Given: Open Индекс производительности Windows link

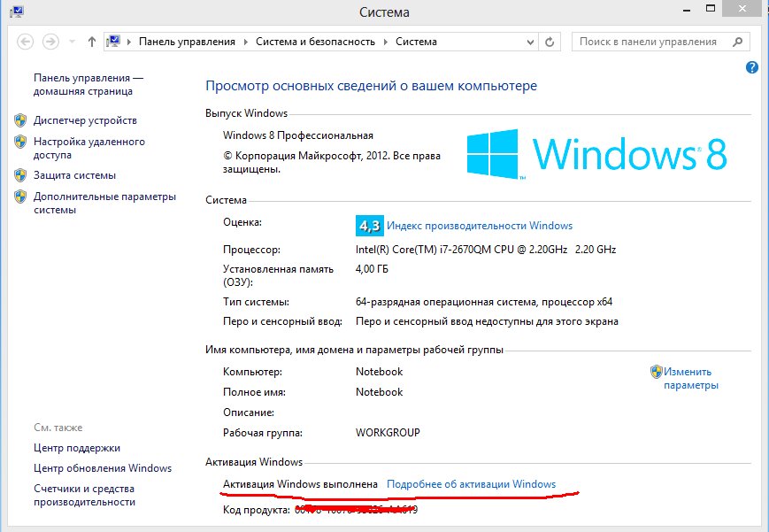Looking at the screenshot, I should 480,226.
